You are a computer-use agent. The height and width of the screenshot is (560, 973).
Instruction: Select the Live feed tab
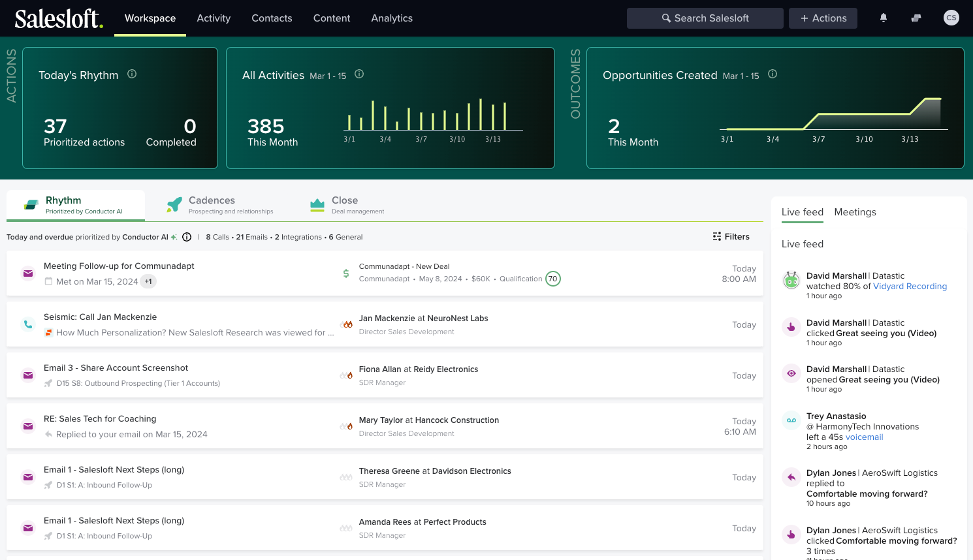(x=803, y=212)
